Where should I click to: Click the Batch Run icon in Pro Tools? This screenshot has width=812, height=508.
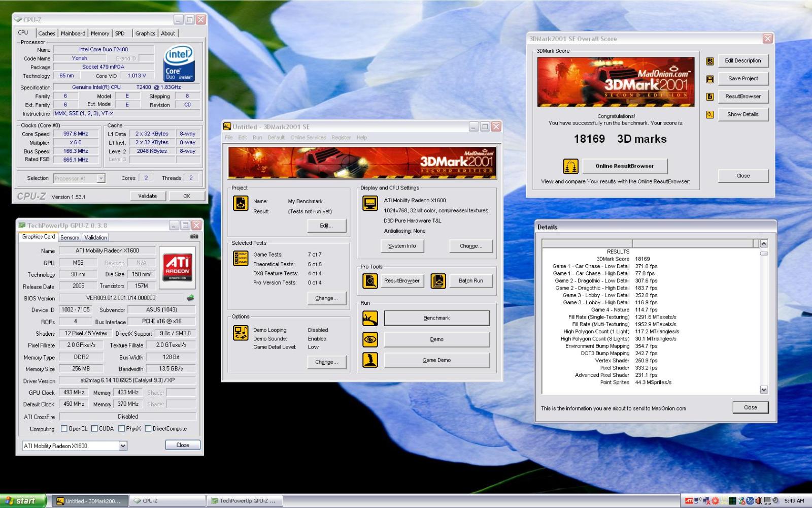coord(438,280)
